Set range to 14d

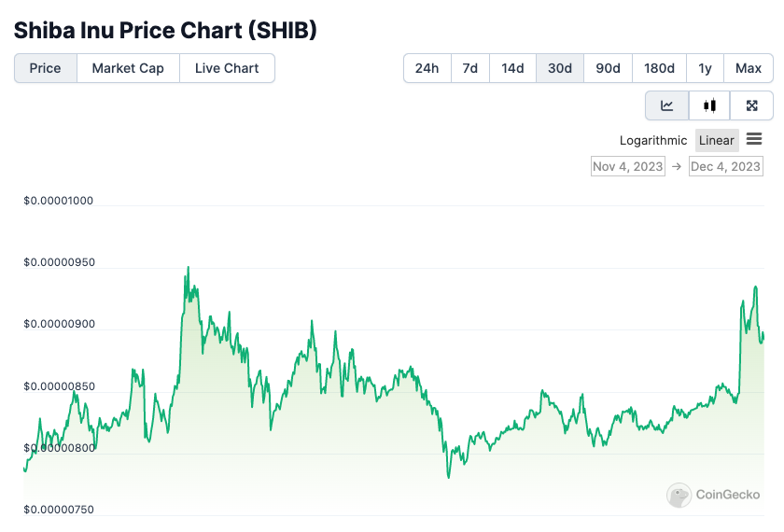click(x=512, y=68)
